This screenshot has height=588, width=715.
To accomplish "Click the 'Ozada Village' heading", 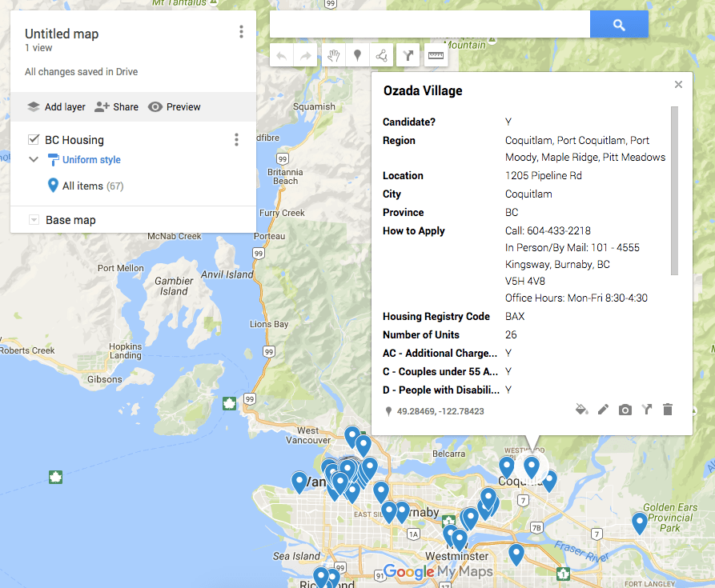I will tap(423, 90).
